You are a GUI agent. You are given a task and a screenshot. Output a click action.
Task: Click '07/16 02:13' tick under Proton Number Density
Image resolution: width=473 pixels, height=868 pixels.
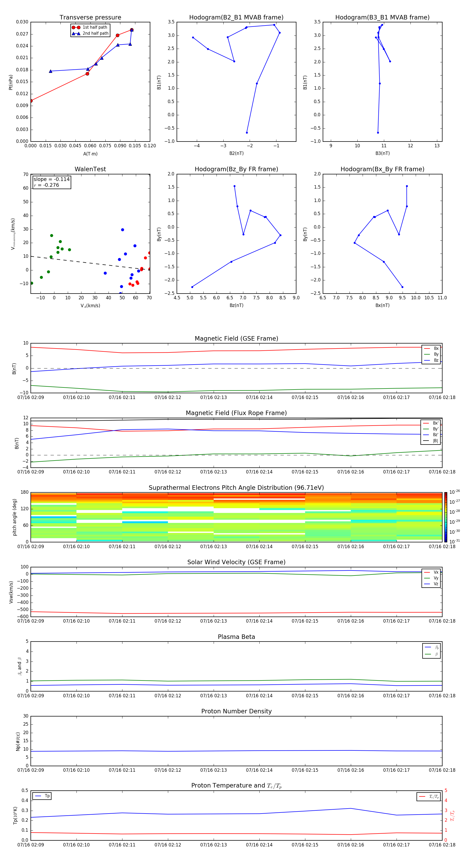213,770
